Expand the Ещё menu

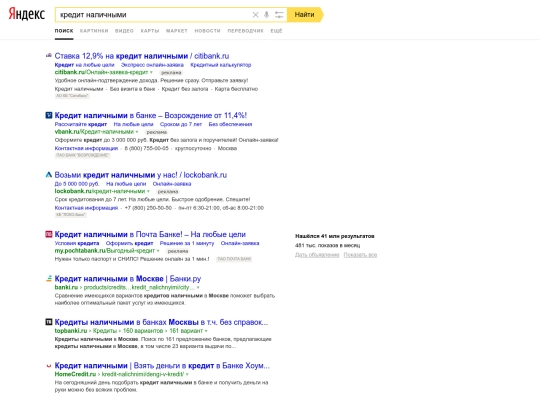click(x=276, y=31)
